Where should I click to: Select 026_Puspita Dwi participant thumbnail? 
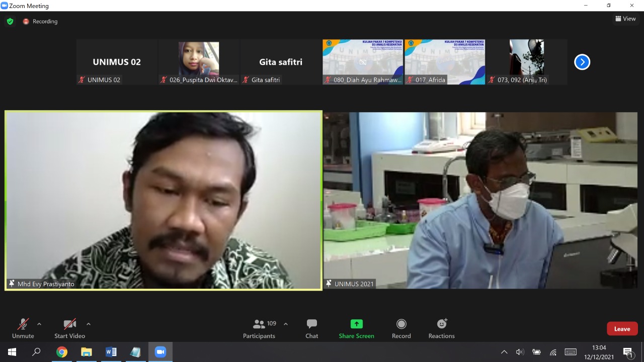(x=199, y=62)
